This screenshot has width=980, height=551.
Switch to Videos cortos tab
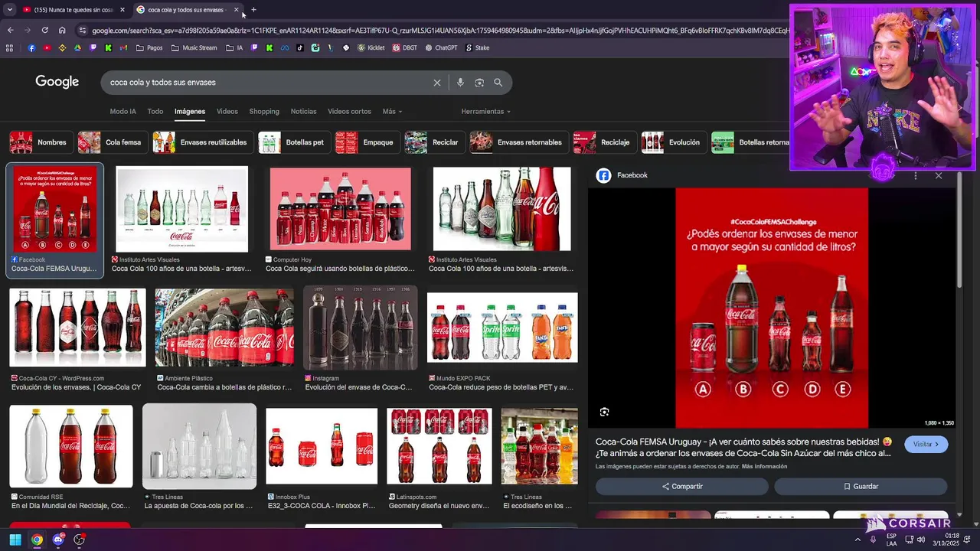click(349, 111)
